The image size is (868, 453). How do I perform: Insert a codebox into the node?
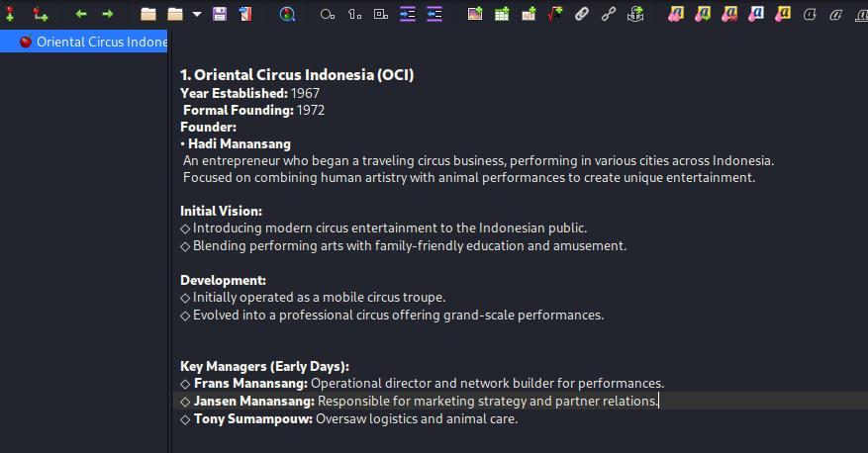(529, 14)
